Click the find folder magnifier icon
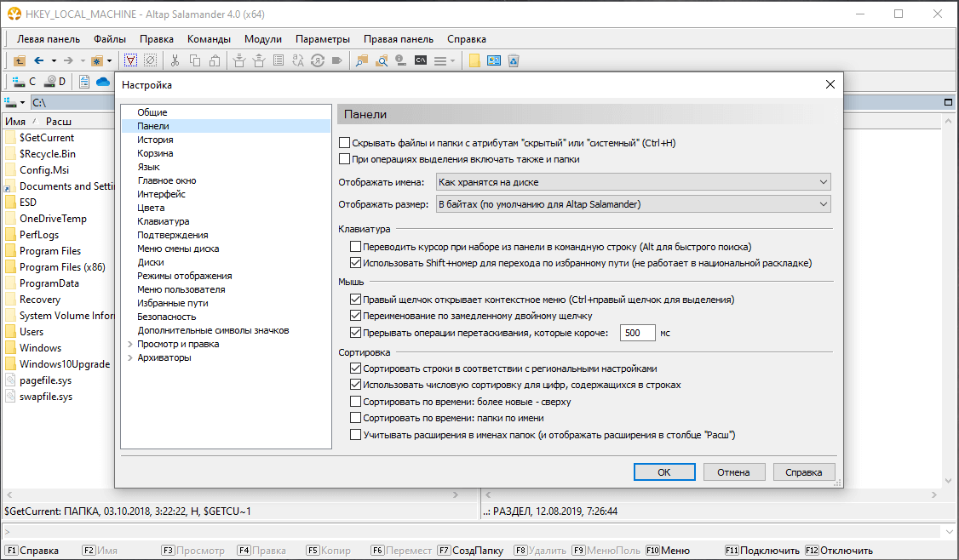Screen dimensions: 959x560 point(362,60)
